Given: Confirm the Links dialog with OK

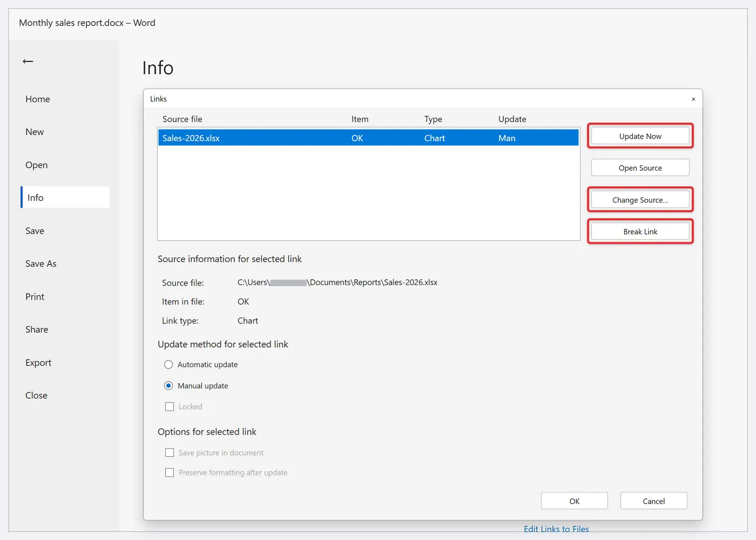Looking at the screenshot, I should click(575, 501).
